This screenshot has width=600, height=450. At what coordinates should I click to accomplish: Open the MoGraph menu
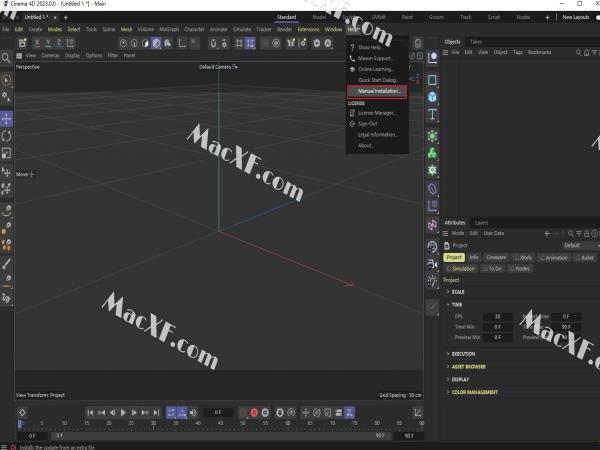(x=169, y=29)
